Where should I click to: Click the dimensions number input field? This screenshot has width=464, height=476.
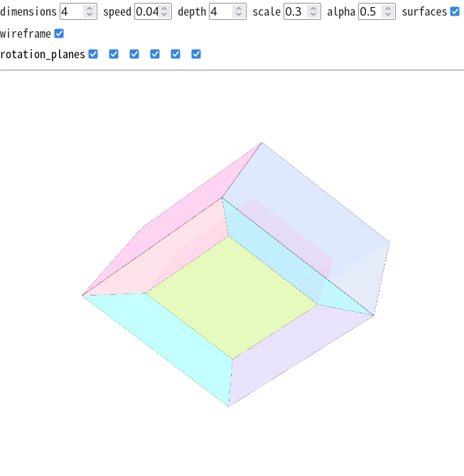pyautogui.click(x=72, y=11)
